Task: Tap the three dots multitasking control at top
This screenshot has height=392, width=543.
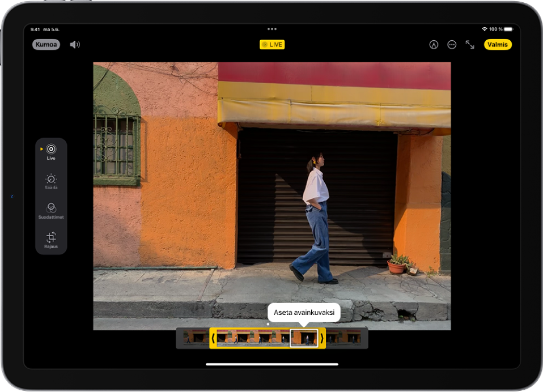Action: (x=272, y=29)
